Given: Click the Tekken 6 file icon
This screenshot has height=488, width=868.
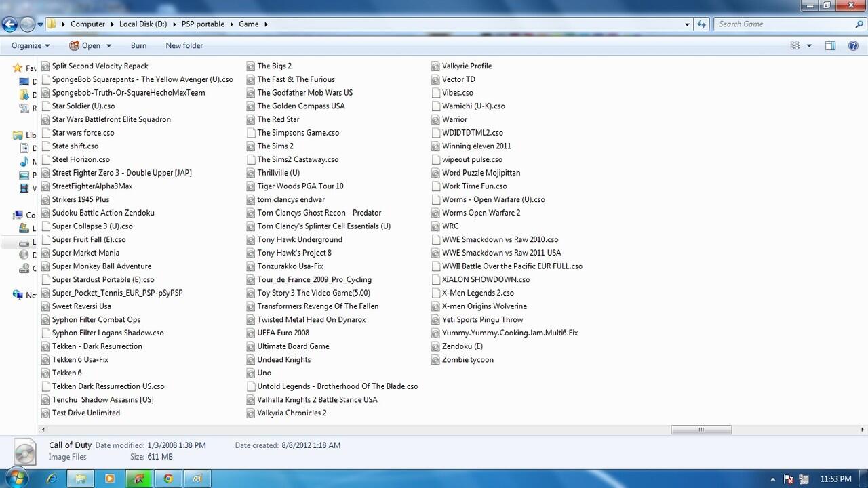Looking at the screenshot, I should coord(45,373).
